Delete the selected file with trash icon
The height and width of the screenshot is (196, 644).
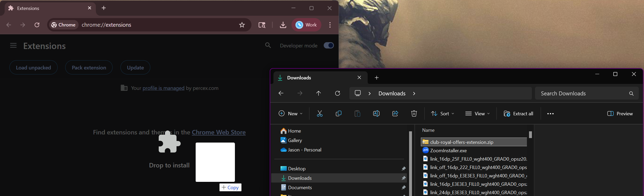(x=414, y=113)
